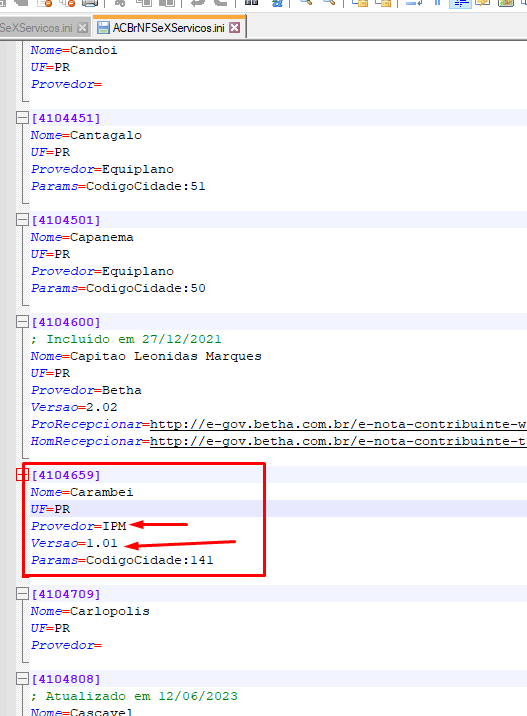Click the section header [4104709]
The height and width of the screenshot is (716, 527).
pos(66,594)
